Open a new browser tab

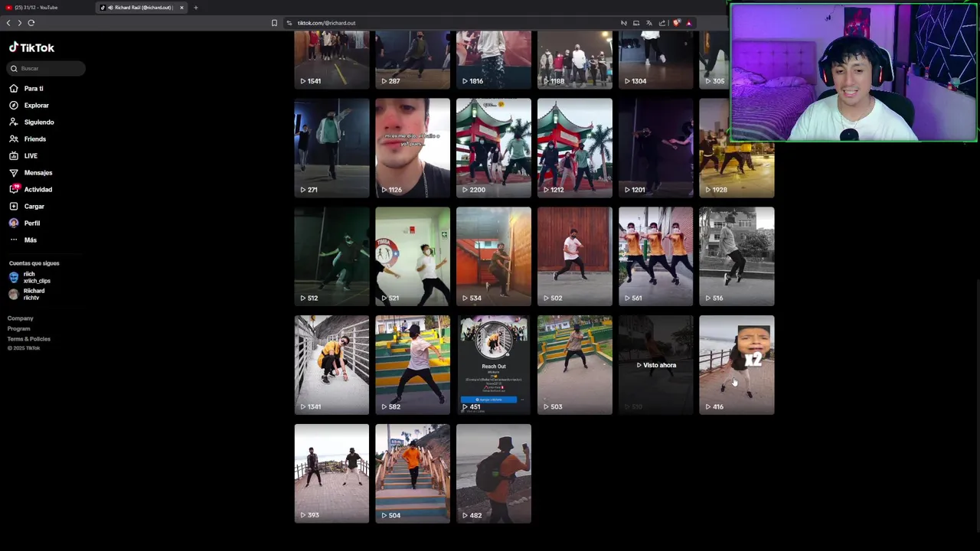pos(195,8)
